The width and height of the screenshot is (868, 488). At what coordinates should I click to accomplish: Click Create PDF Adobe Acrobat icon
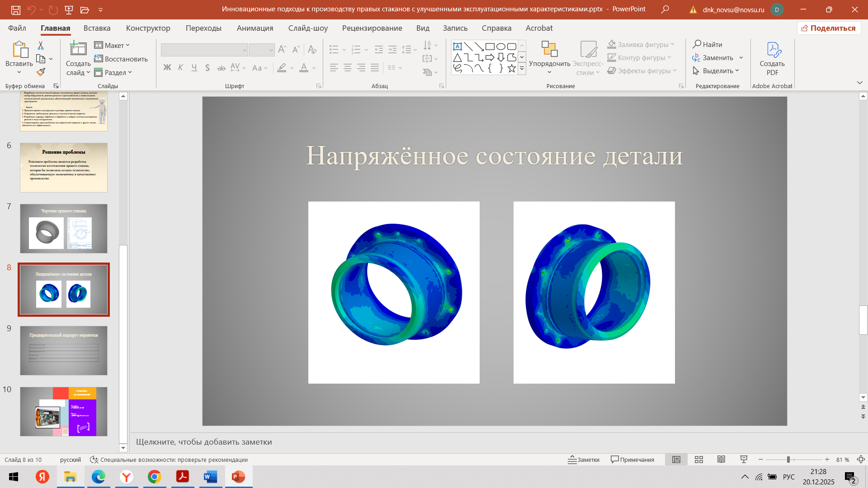coord(772,51)
